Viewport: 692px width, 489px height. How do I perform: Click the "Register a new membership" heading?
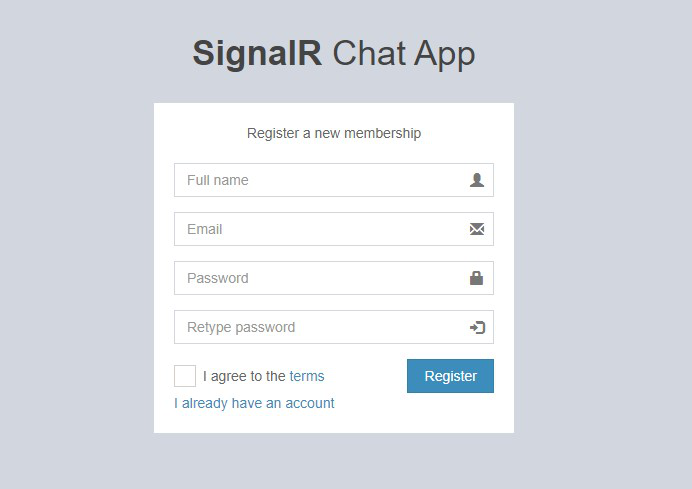334,133
